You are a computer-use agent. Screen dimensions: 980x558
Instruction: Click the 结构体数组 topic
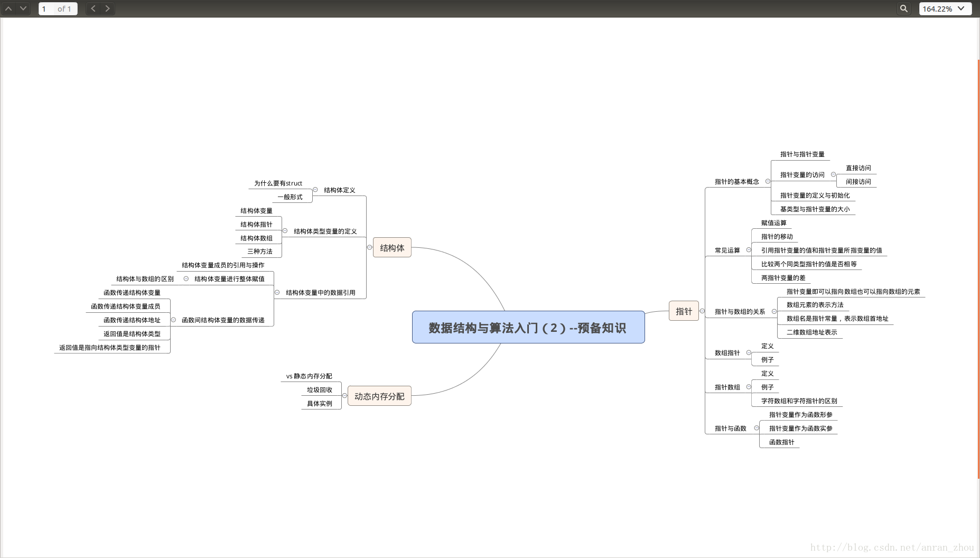257,238
